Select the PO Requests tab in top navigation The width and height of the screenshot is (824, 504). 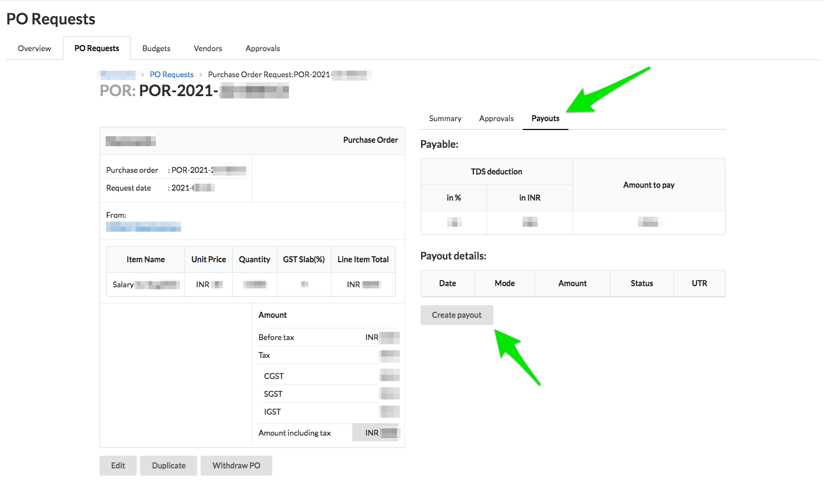click(x=96, y=48)
